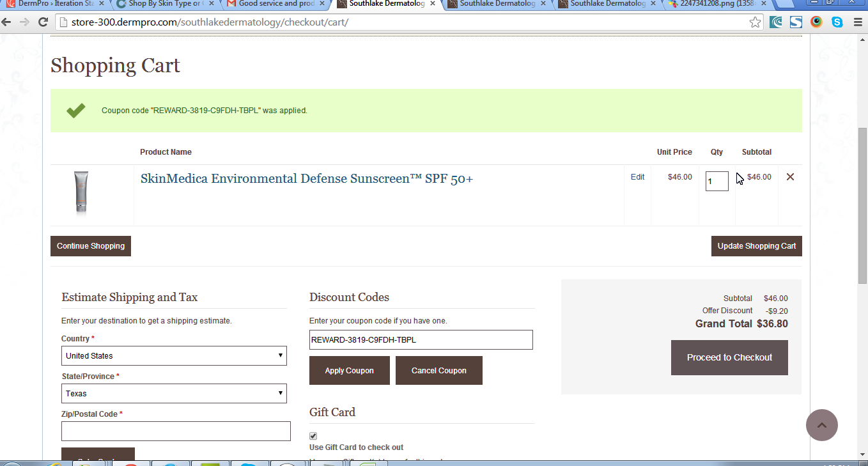868x466 pixels.
Task: Click the scroll-to-top arrow circle
Action: (822, 425)
